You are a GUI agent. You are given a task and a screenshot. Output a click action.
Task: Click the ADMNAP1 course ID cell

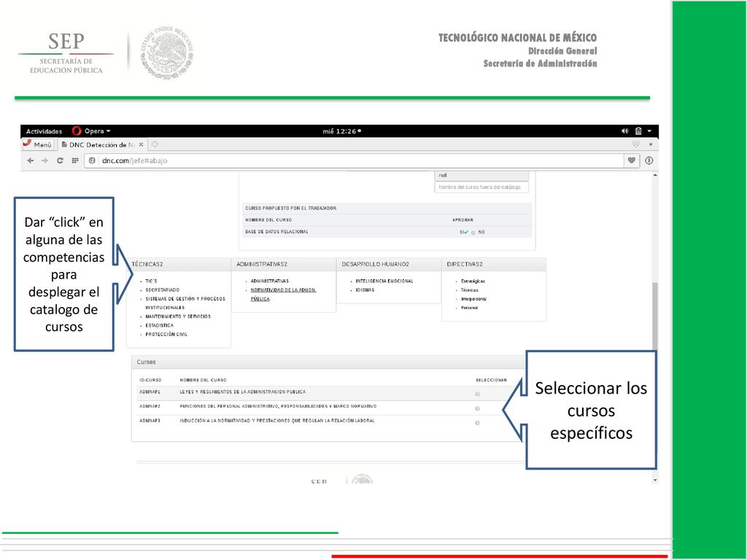150,392
